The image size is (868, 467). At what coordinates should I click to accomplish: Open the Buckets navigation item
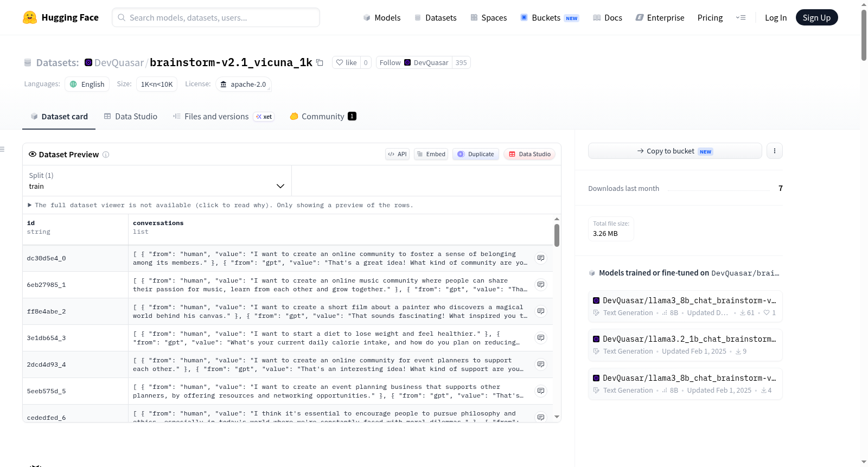click(550, 17)
